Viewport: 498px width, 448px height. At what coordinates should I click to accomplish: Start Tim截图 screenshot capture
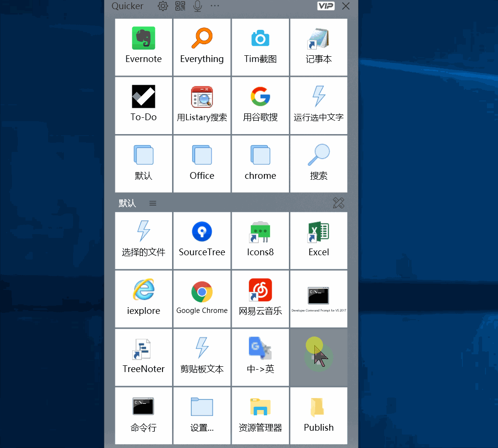[x=260, y=47]
